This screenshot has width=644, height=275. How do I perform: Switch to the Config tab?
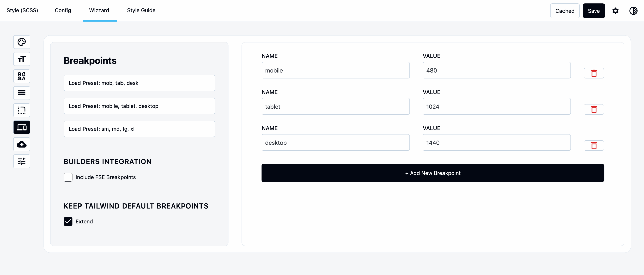click(x=63, y=10)
